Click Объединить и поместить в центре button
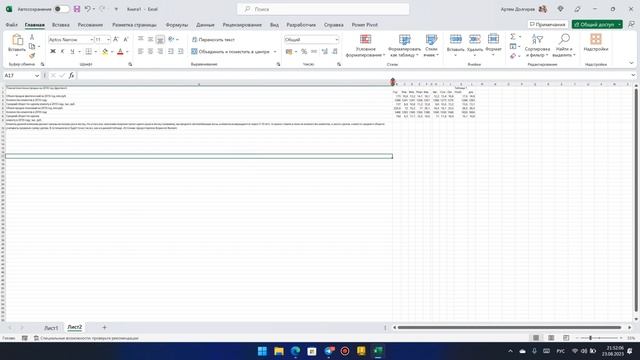The image size is (640, 360). [230, 52]
